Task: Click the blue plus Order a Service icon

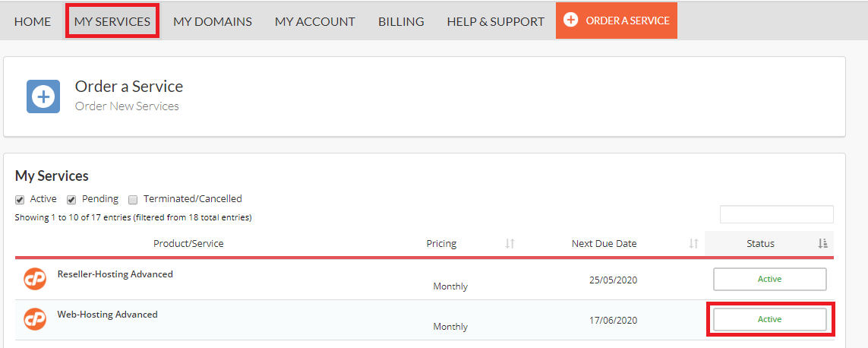Action: pos(43,96)
